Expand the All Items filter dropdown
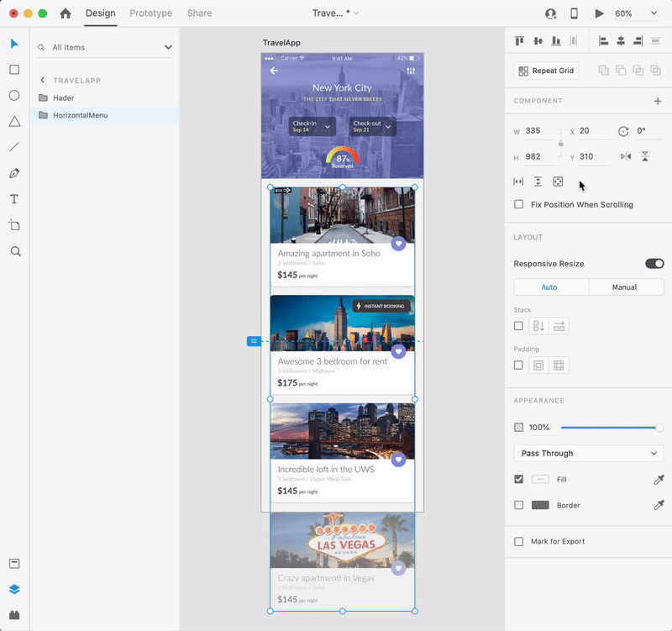Image resolution: width=672 pixels, height=631 pixels. pos(168,48)
